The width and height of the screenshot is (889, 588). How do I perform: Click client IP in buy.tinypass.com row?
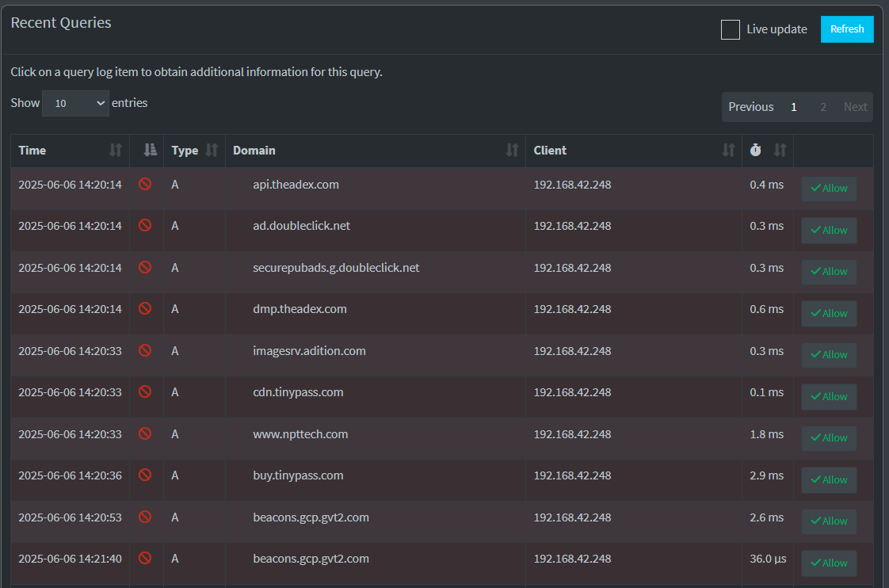572,475
